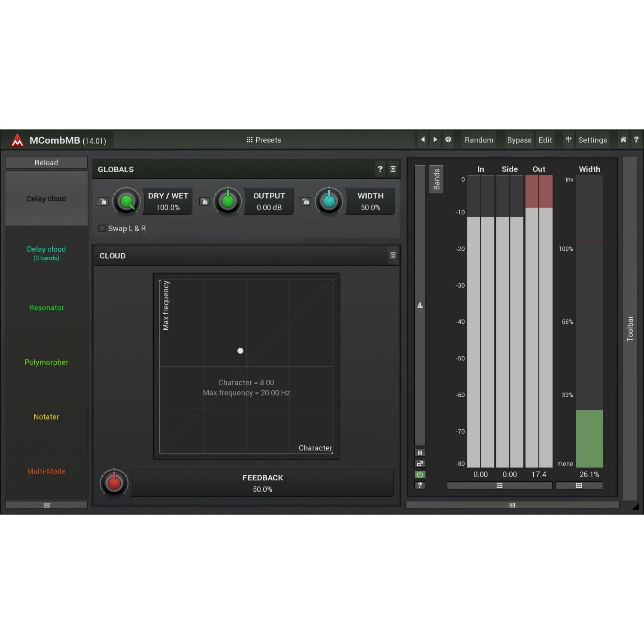
Task: Pause the meters
Action: click(x=420, y=453)
